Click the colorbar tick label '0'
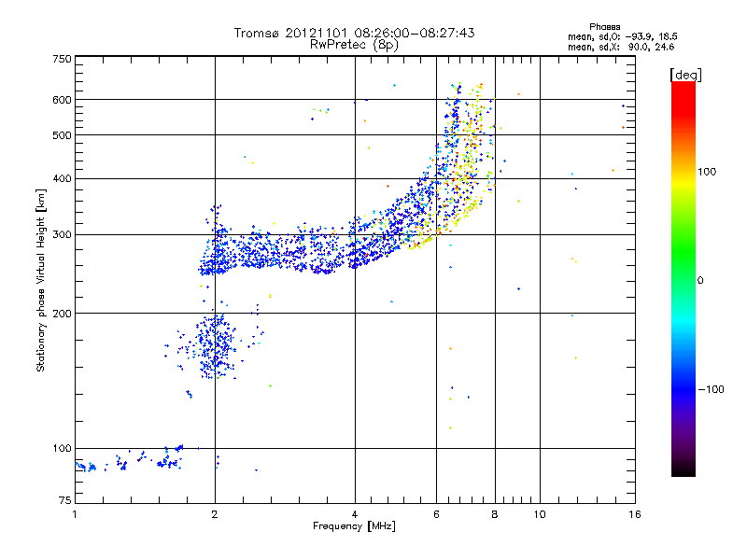Image resolution: width=747 pixels, height=560 pixels. click(x=700, y=281)
